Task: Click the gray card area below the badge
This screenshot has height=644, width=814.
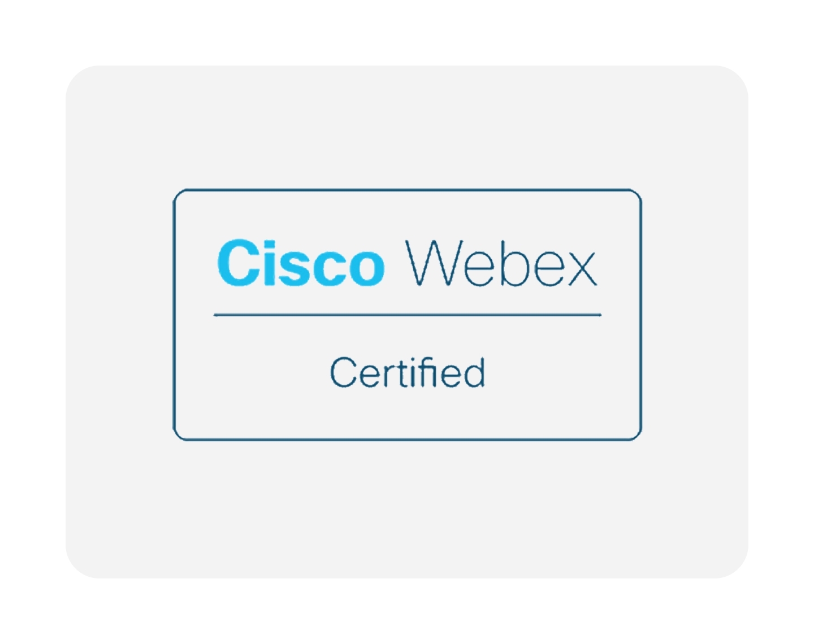Action: click(407, 508)
